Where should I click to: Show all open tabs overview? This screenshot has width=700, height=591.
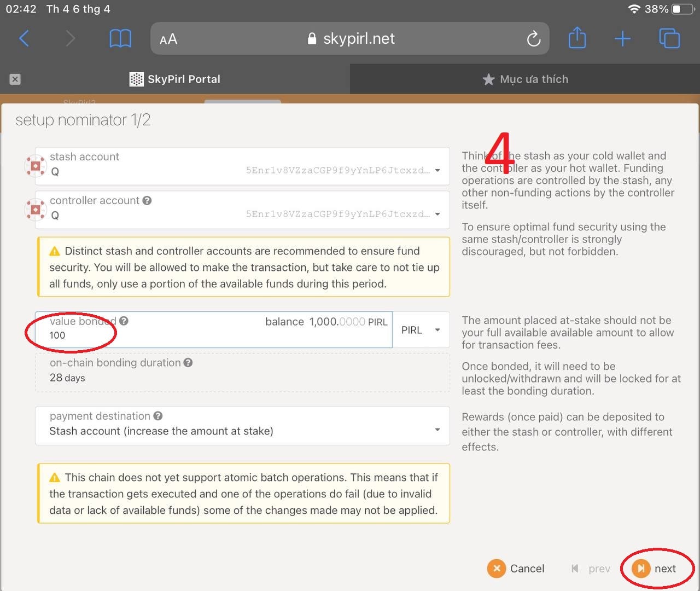(x=669, y=39)
